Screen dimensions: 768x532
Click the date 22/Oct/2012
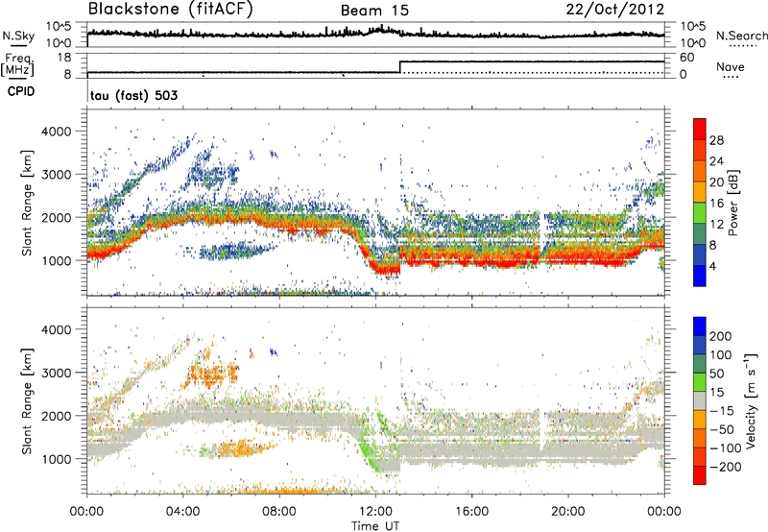(615, 10)
